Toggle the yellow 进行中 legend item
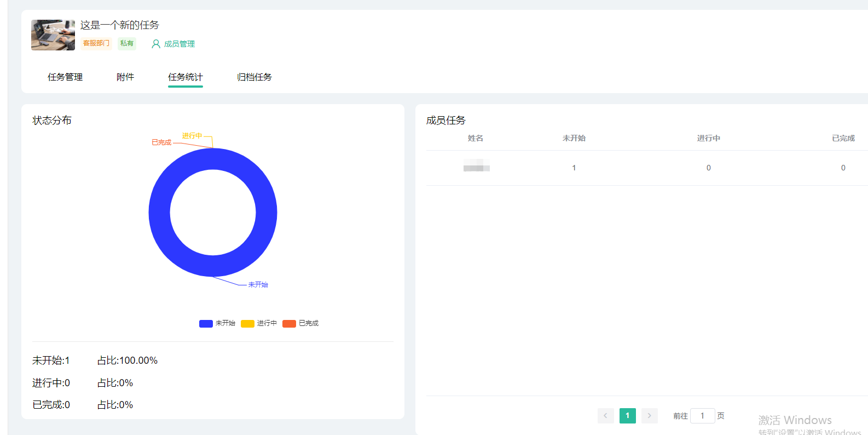 259,323
